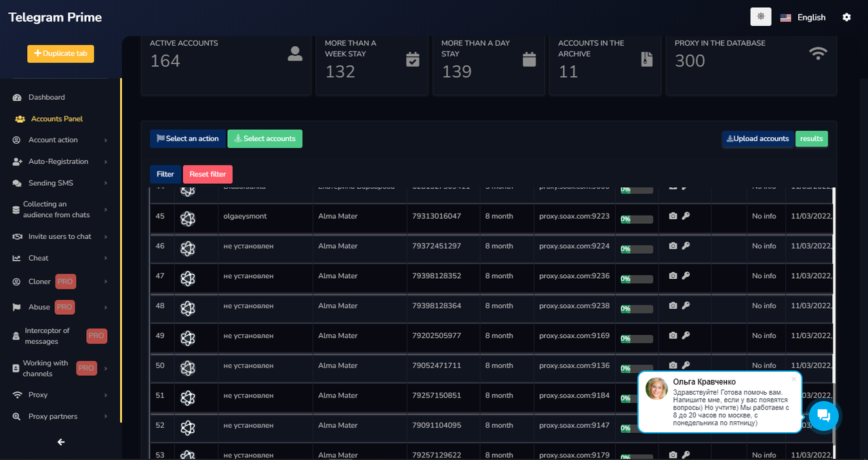Screen dimensions: 868x460
Task: Open Dashboard in the sidebar
Action: point(46,97)
